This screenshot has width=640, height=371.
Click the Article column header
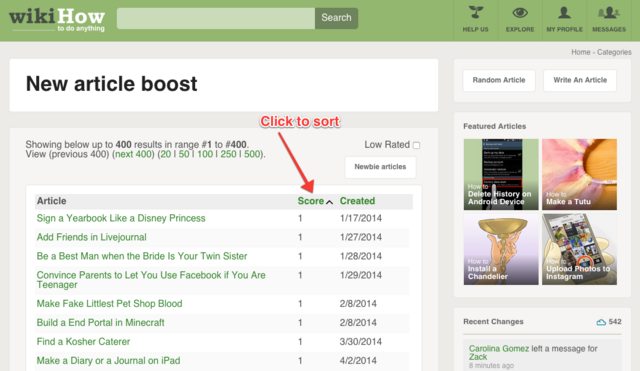[51, 201]
